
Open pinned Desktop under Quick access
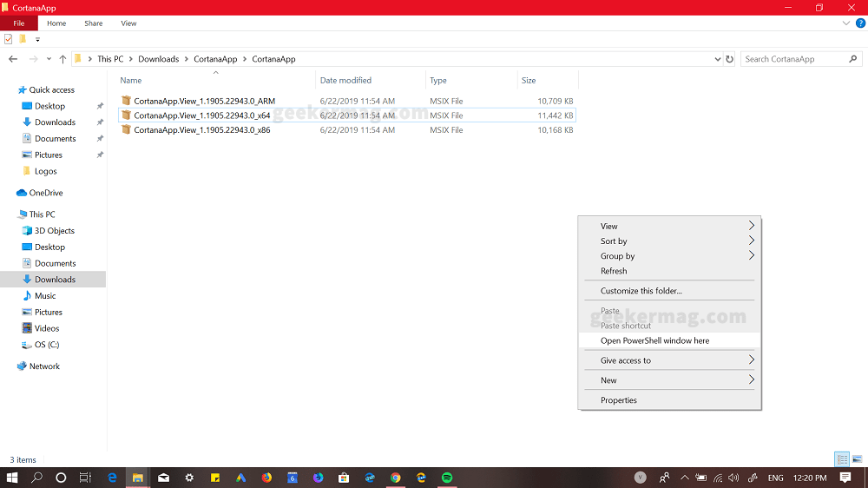(49, 106)
